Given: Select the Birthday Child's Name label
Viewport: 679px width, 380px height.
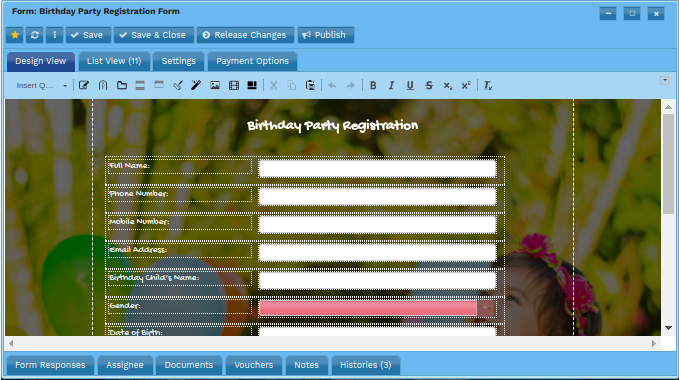Looking at the screenshot, I should click(154, 278).
